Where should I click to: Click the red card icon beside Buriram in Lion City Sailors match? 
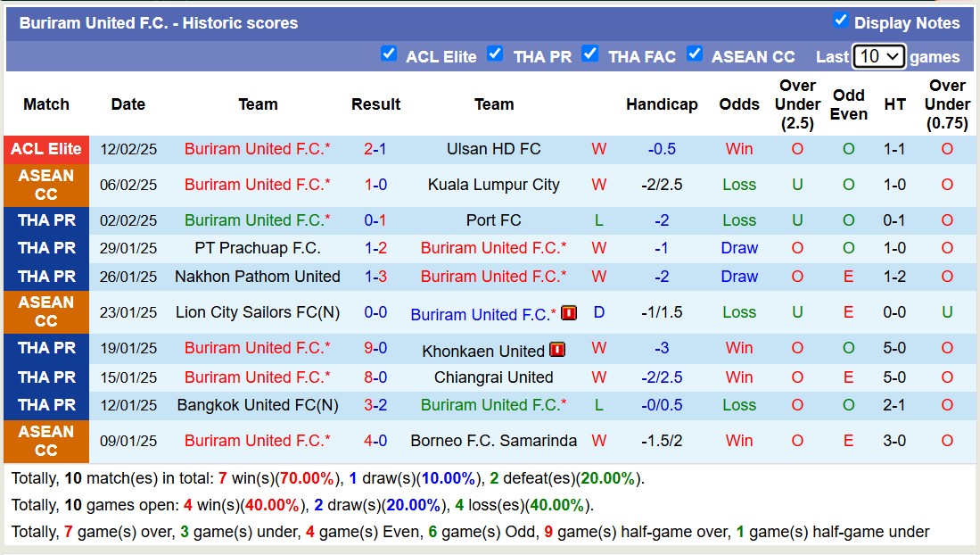(567, 313)
